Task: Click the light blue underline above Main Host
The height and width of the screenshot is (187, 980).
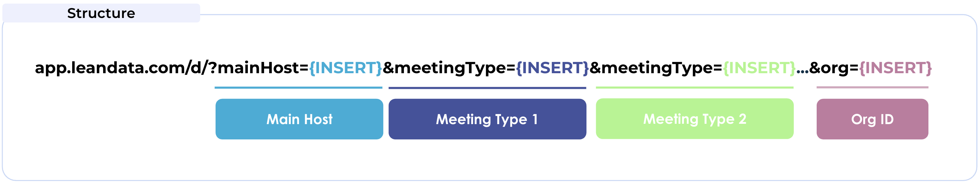Action: coord(298,88)
